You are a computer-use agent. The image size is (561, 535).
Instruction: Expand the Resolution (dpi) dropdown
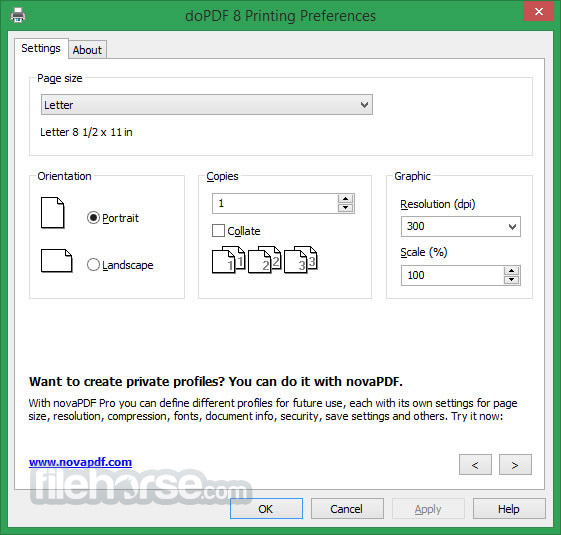tap(460, 227)
